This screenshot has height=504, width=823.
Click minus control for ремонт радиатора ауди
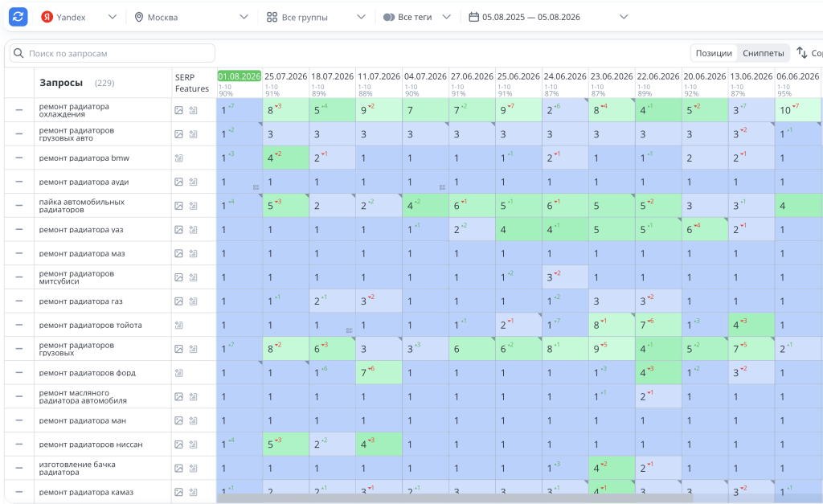[x=19, y=182]
